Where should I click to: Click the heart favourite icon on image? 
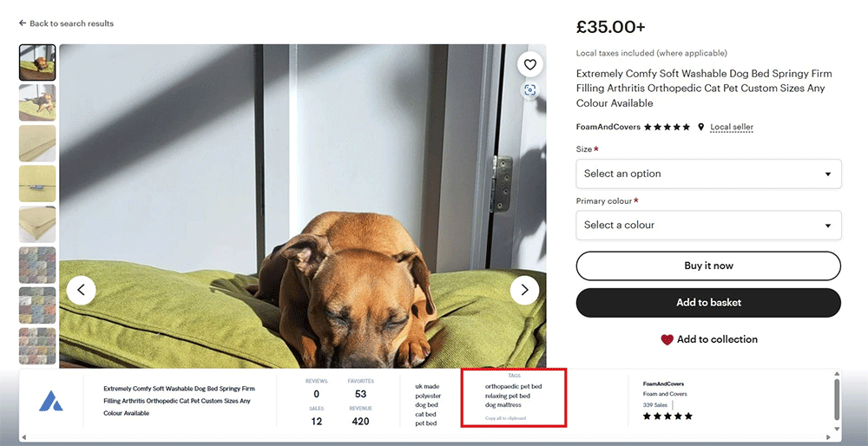530,64
